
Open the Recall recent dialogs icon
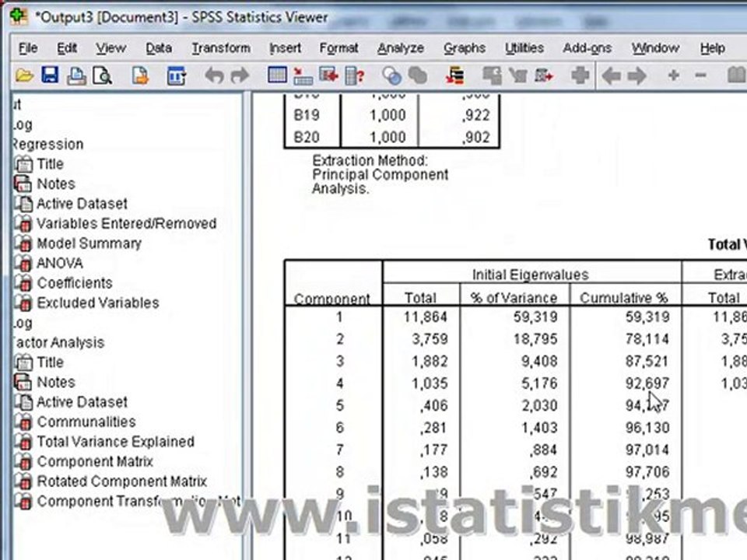coord(177,75)
